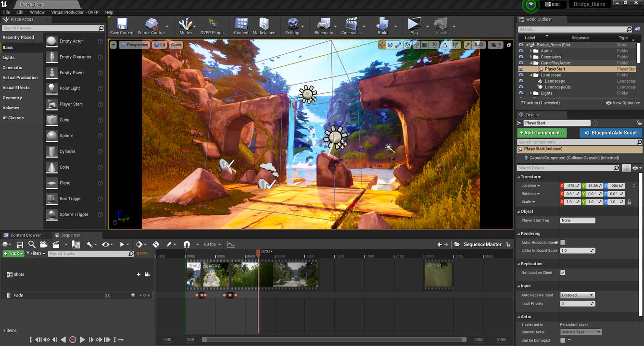The height and width of the screenshot is (346, 644).
Task: Click the Save Current toolbar icon
Action: tap(122, 25)
